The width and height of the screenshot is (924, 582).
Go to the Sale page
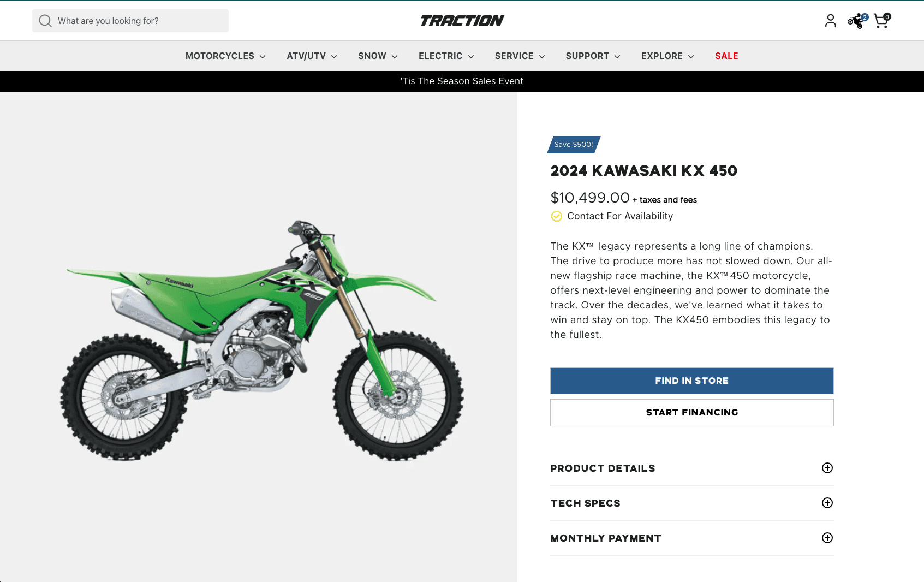(x=726, y=56)
